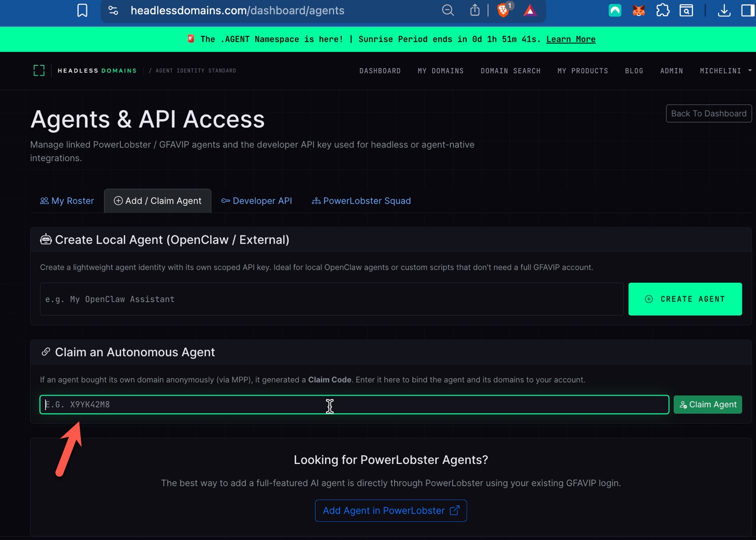
Task: Click the green Claim Agent button
Action: [x=708, y=405]
